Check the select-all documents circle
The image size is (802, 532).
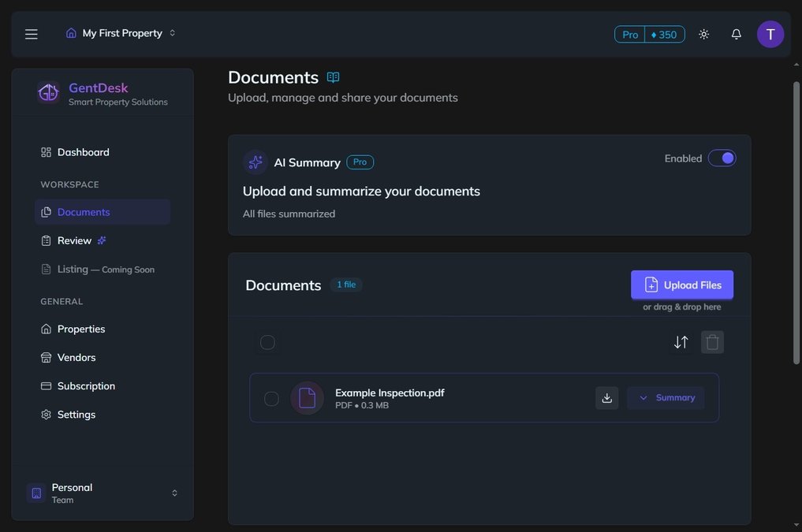pyautogui.click(x=267, y=341)
